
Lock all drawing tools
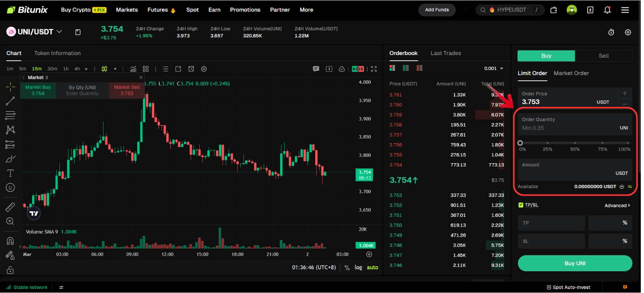10,270
